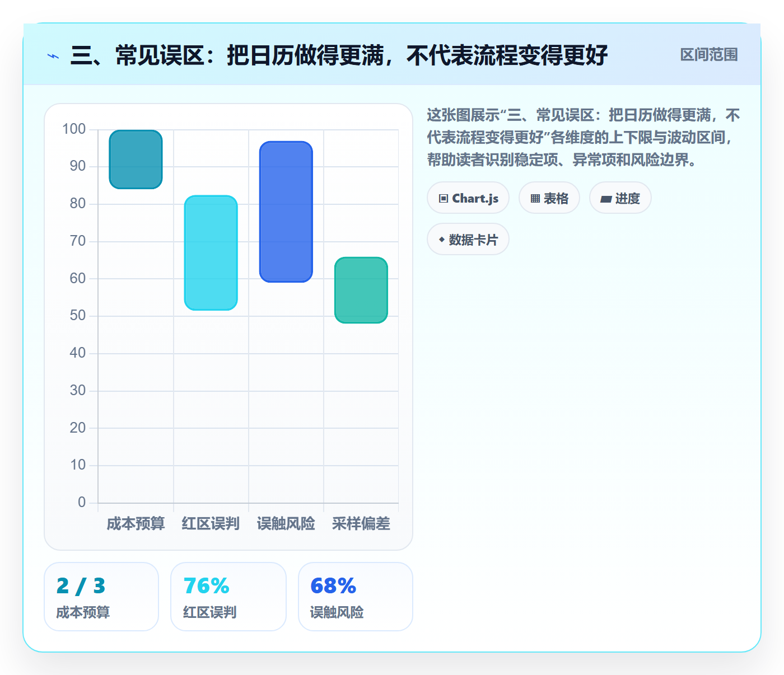Click the section title 三、常见误区

tap(339, 55)
